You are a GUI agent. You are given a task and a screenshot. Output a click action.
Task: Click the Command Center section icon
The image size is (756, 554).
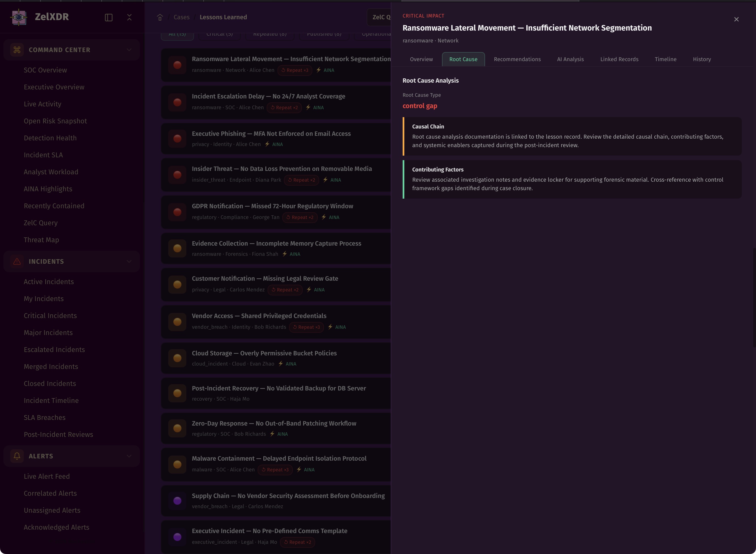(x=17, y=50)
